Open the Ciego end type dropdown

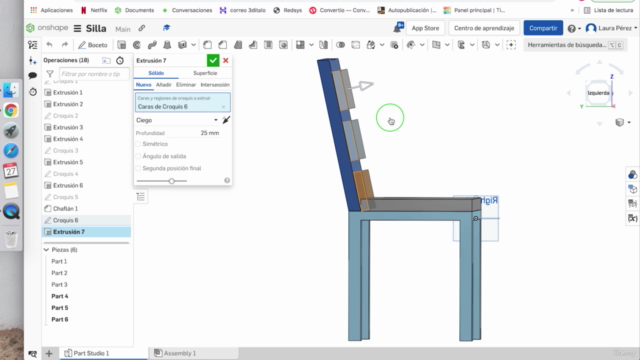[x=177, y=120]
